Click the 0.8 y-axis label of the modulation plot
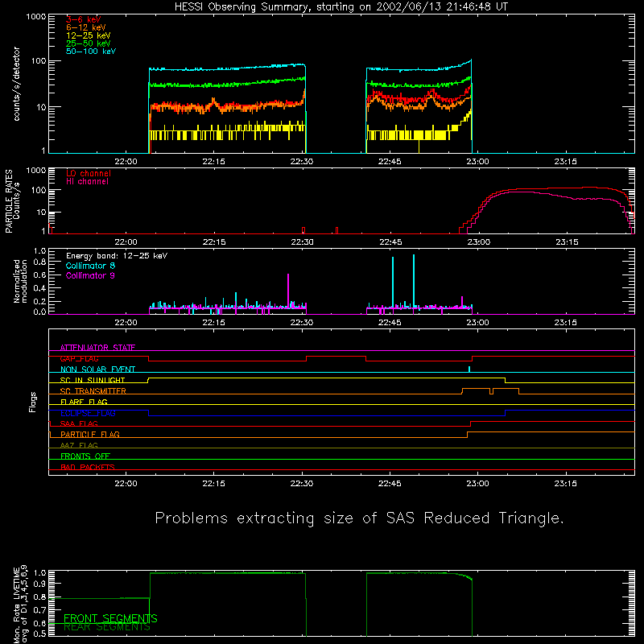 coord(39,262)
